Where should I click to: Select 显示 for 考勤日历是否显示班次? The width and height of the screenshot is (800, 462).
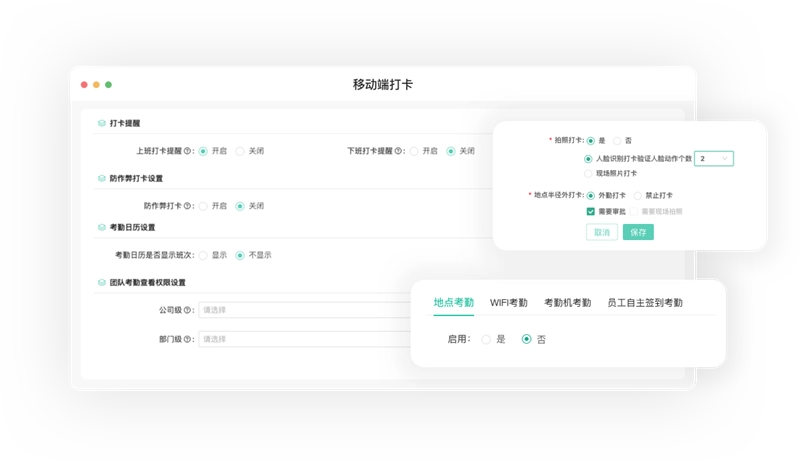point(203,255)
